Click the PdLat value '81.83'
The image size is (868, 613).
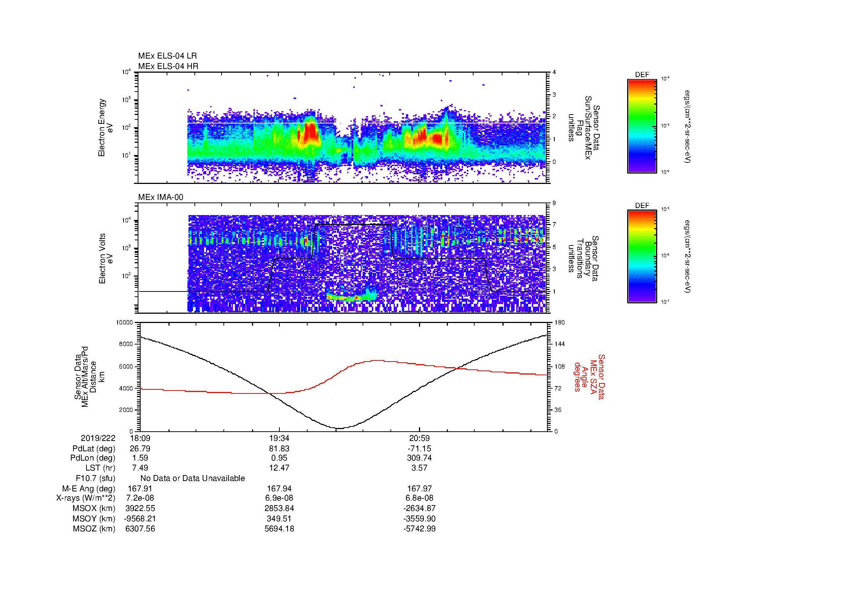[x=279, y=449]
